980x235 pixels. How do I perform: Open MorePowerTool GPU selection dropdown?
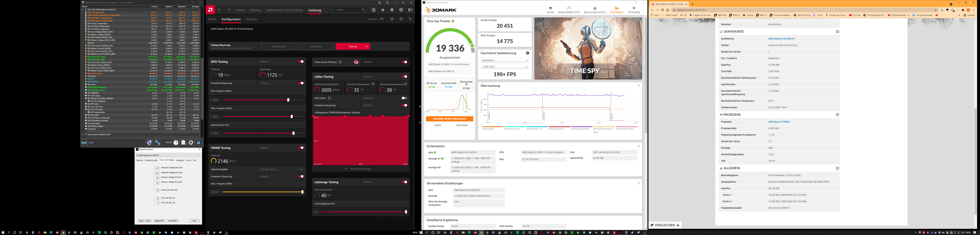click(168, 155)
